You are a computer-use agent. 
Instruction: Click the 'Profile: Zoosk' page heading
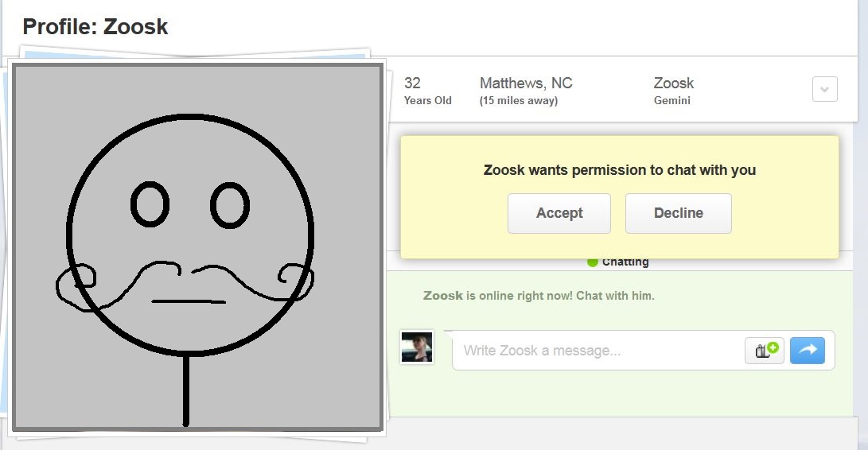(x=95, y=27)
